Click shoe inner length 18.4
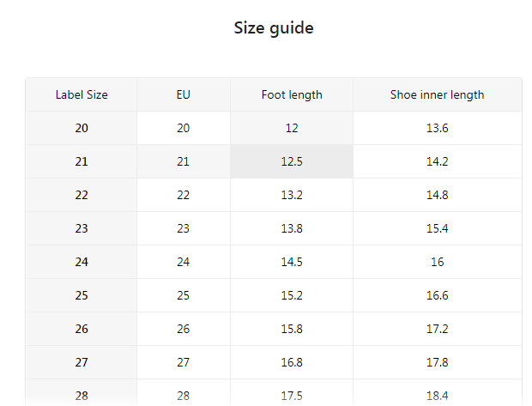 [x=437, y=396]
